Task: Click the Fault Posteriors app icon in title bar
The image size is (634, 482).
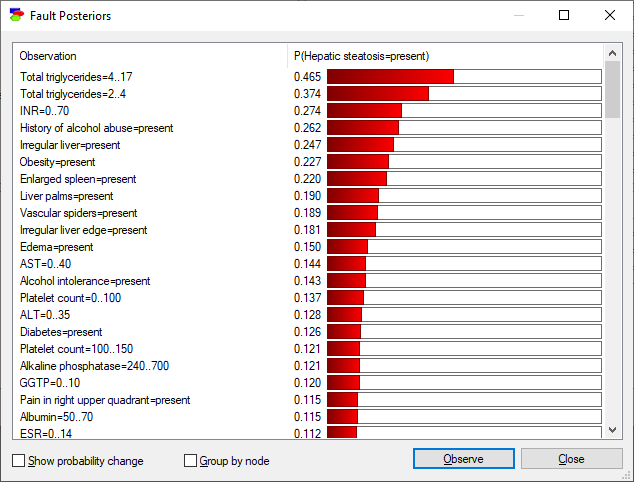Action: tap(16, 15)
